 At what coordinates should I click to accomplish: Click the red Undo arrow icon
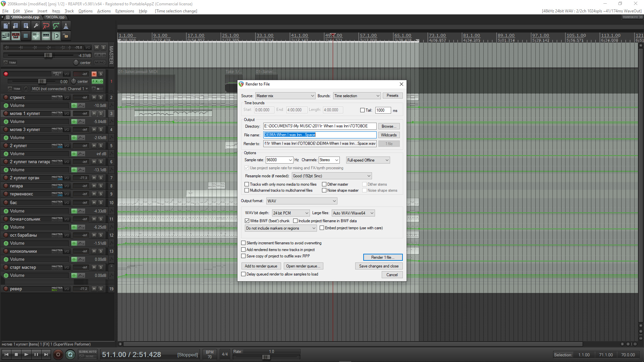point(46,26)
